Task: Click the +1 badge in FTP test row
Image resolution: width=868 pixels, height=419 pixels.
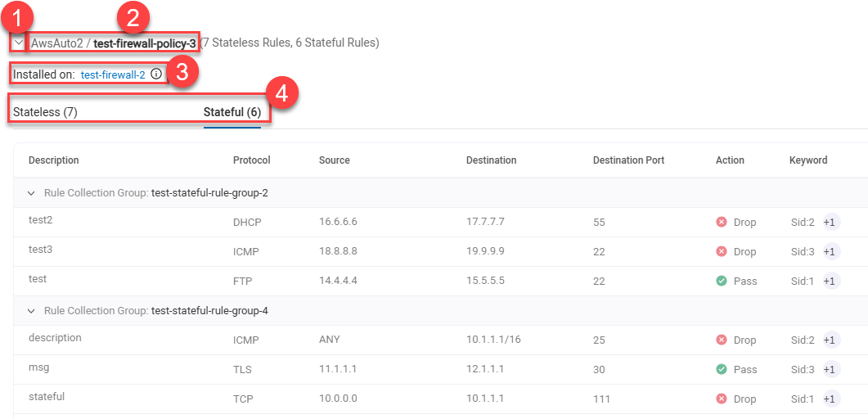Action: 830,281
